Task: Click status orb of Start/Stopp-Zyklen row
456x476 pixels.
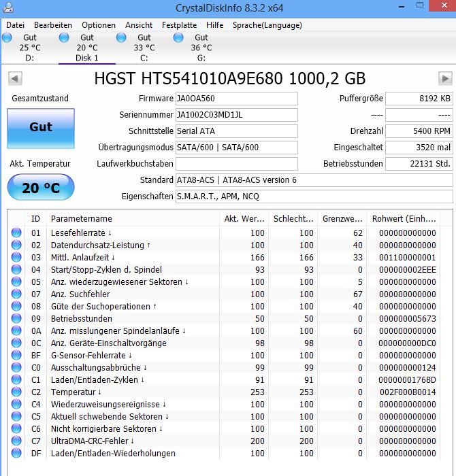Action: (x=16, y=269)
